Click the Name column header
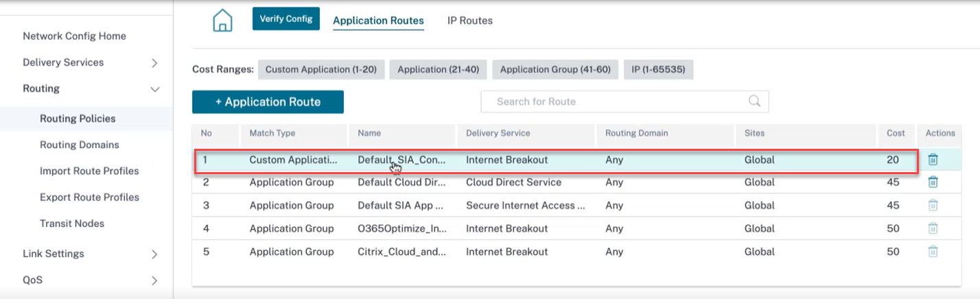Viewport: 980px width, 299px height. coord(369,133)
